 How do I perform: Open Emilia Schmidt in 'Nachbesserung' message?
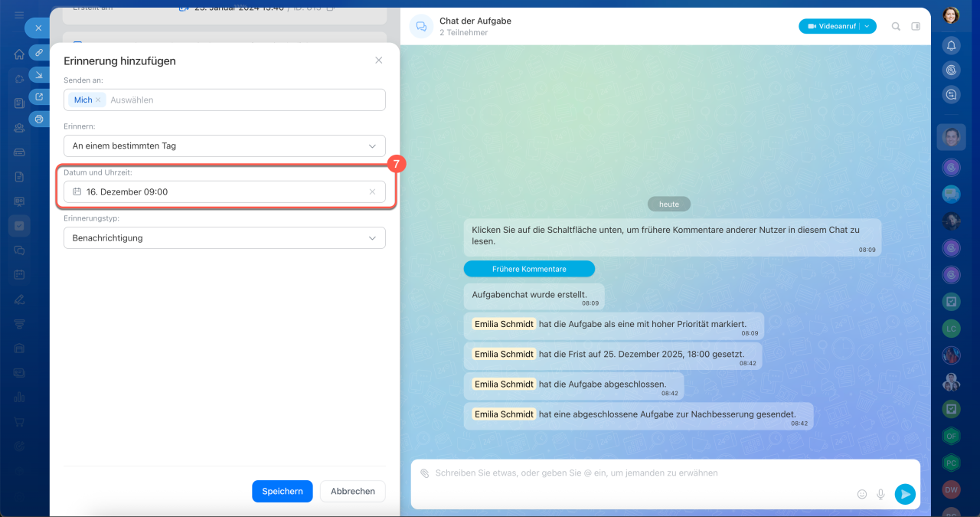tap(504, 414)
